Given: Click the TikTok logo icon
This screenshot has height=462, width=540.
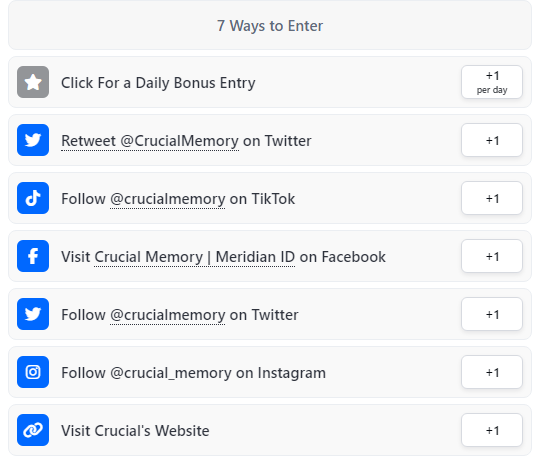Looking at the screenshot, I should (x=33, y=198).
